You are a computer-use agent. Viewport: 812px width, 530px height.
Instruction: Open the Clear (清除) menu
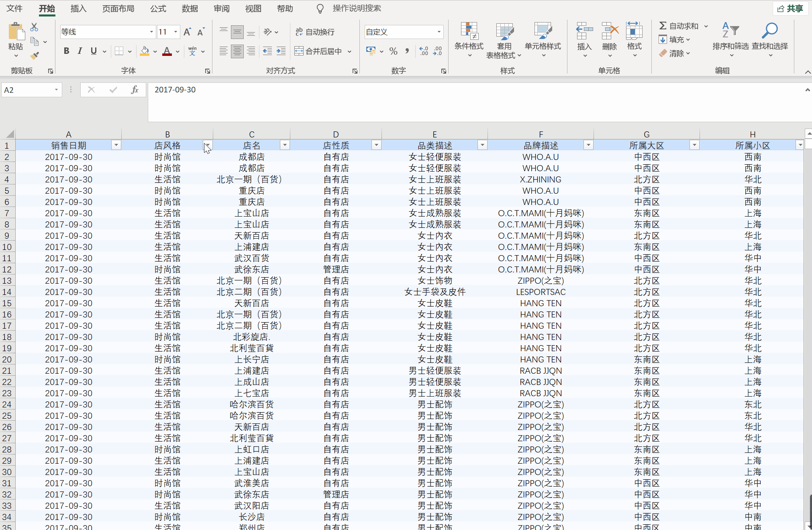pyautogui.click(x=674, y=53)
